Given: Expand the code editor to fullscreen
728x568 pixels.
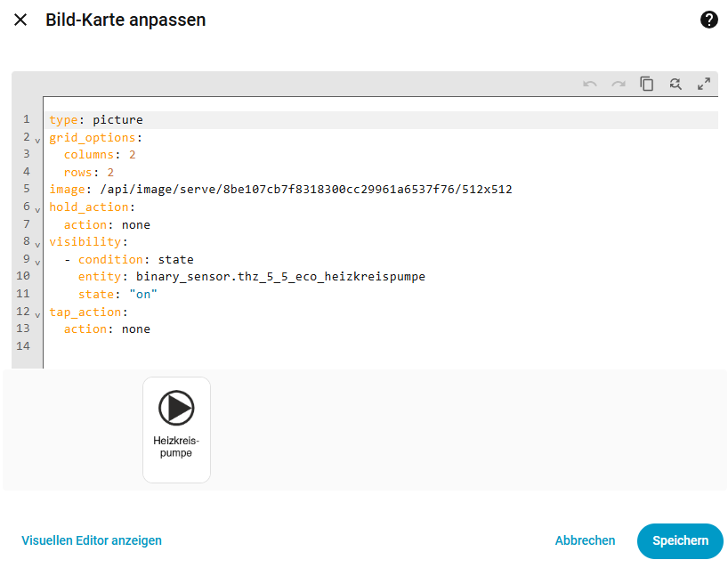Looking at the screenshot, I should 704,84.
